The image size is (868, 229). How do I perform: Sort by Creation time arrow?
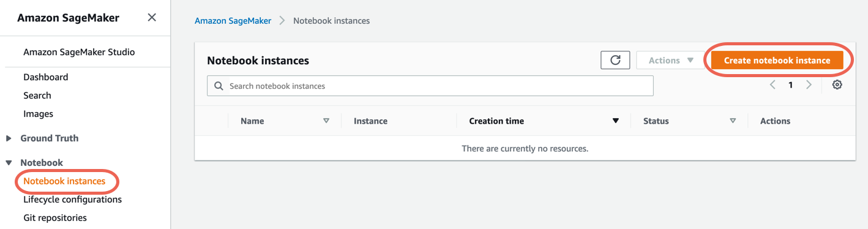click(x=616, y=121)
